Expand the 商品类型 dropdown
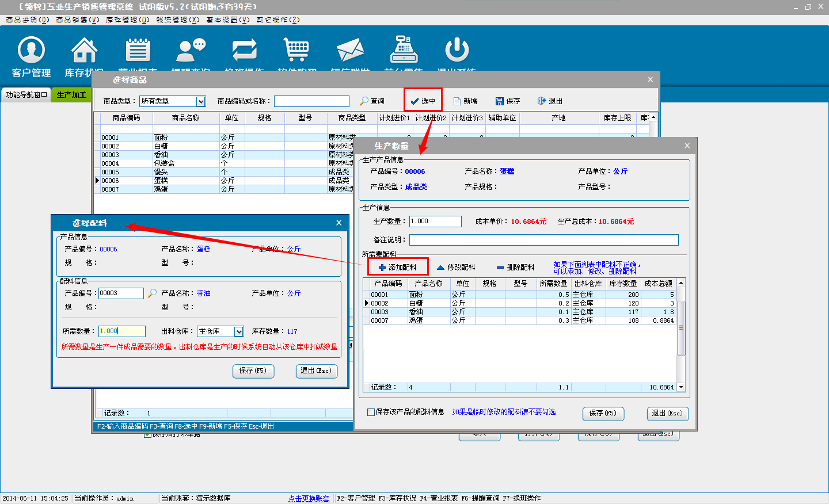Viewport: 829px width, 504px height. pos(201,101)
